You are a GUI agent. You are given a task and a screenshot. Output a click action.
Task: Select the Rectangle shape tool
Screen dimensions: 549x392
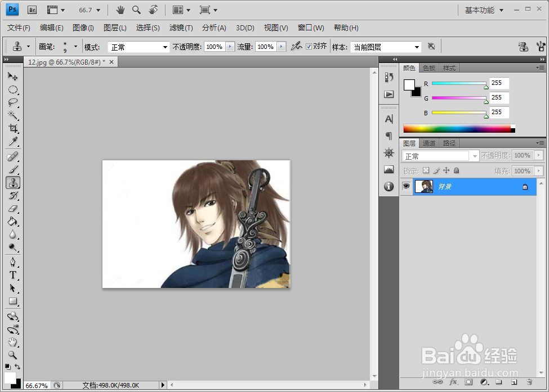click(x=13, y=301)
